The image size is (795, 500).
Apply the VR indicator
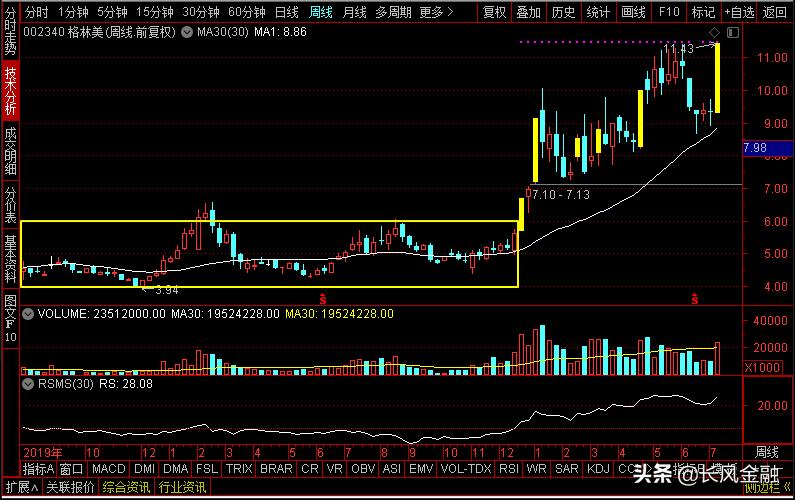[334, 469]
